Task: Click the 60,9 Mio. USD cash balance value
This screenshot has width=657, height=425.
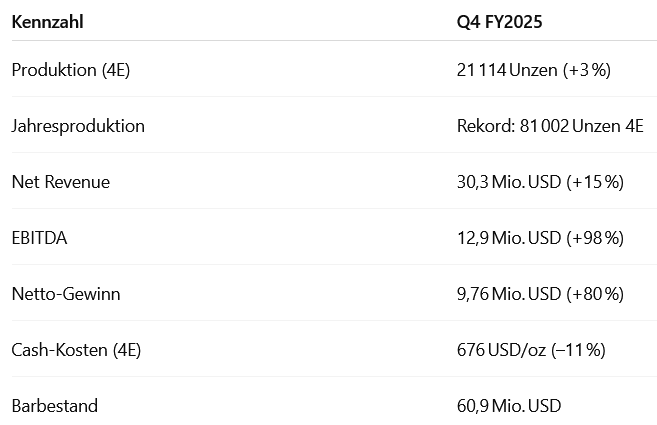Action: click(509, 406)
